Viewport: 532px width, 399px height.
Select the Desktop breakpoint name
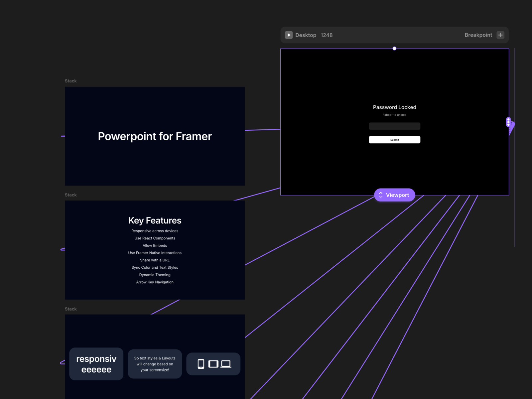pyautogui.click(x=306, y=35)
